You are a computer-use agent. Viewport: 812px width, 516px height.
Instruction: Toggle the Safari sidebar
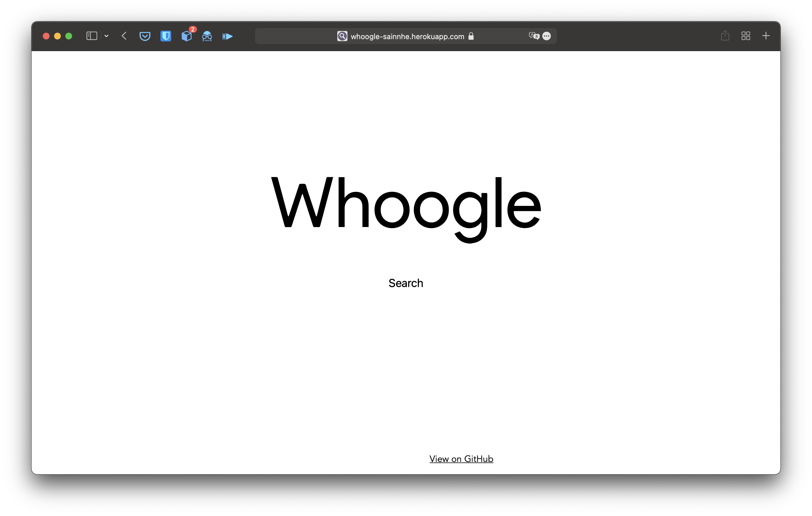tap(92, 36)
